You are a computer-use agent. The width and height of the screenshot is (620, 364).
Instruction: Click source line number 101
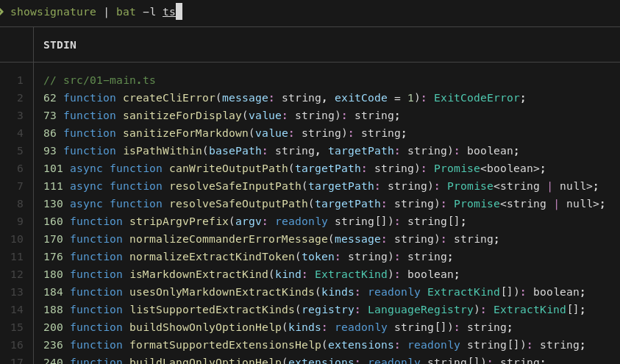click(x=53, y=168)
